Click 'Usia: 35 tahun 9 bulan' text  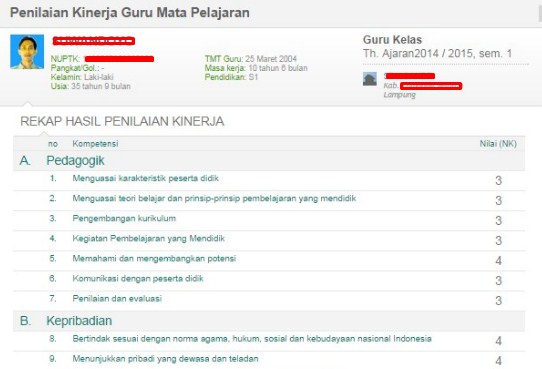coord(91,86)
